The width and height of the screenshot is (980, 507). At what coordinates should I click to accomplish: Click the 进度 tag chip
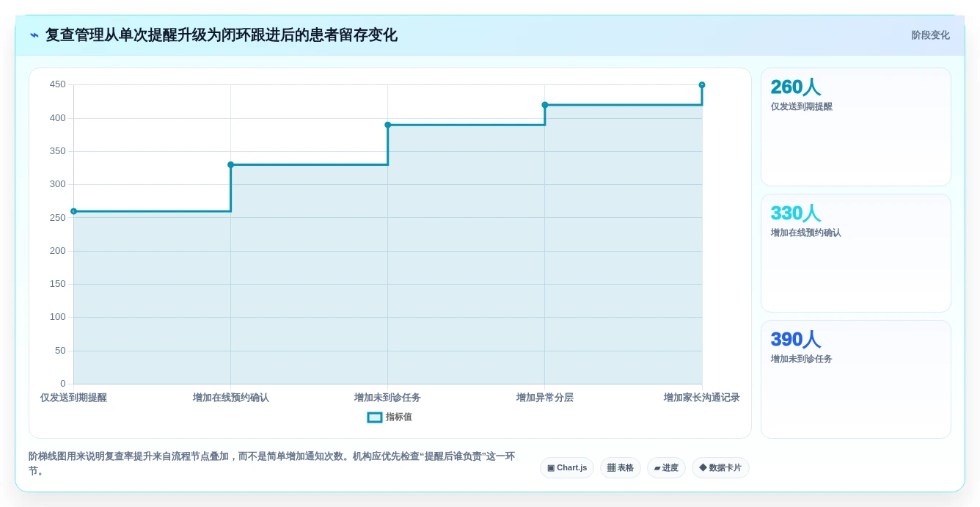(666, 468)
